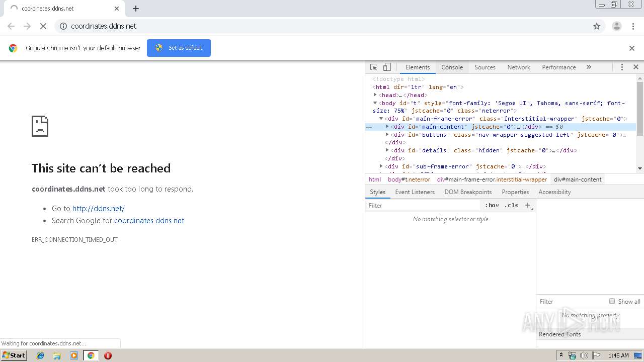This screenshot has width=644, height=362.
Task: Select div#main-frame-error breadcrumb
Action: (492, 179)
